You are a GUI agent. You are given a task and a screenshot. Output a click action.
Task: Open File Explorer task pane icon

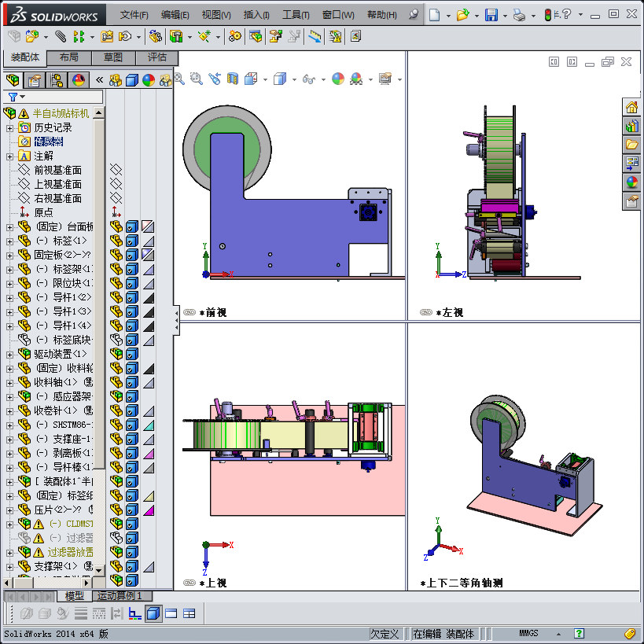click(x=631, y=145)
